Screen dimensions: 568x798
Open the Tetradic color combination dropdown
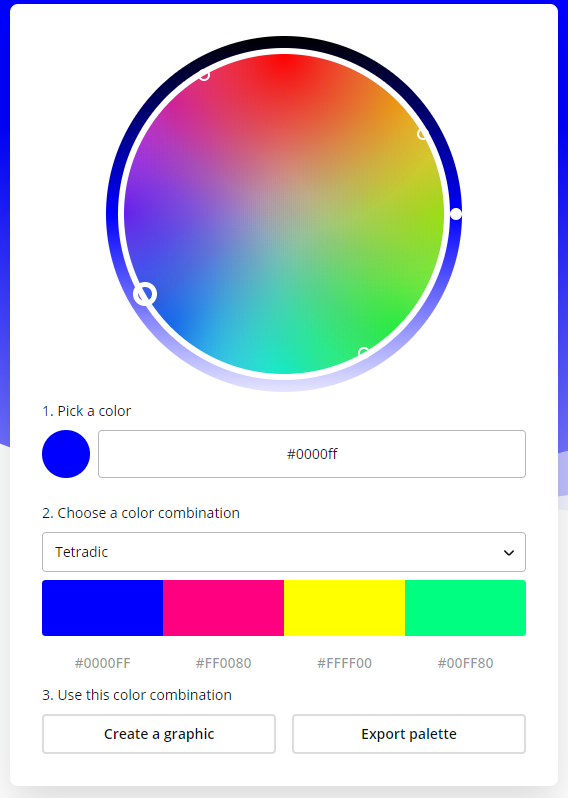[x=284, y=552]
